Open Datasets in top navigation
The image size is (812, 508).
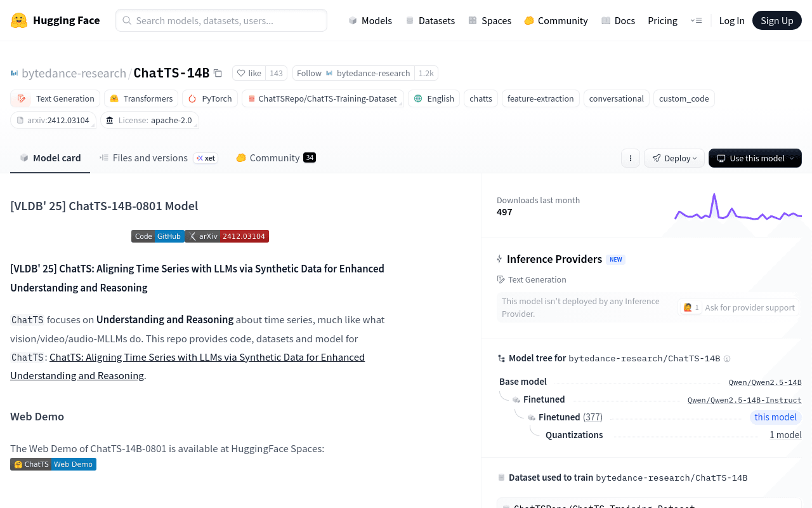click(430, 20)
